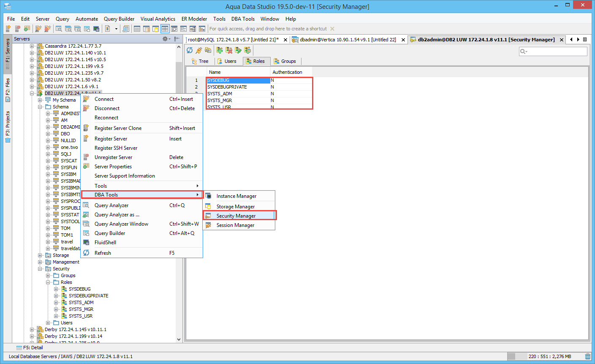Screen dimensions: 595x364
Task: Expand Derby 172.24.1.145 v10.11.1 node
Action: coord(32,329)
